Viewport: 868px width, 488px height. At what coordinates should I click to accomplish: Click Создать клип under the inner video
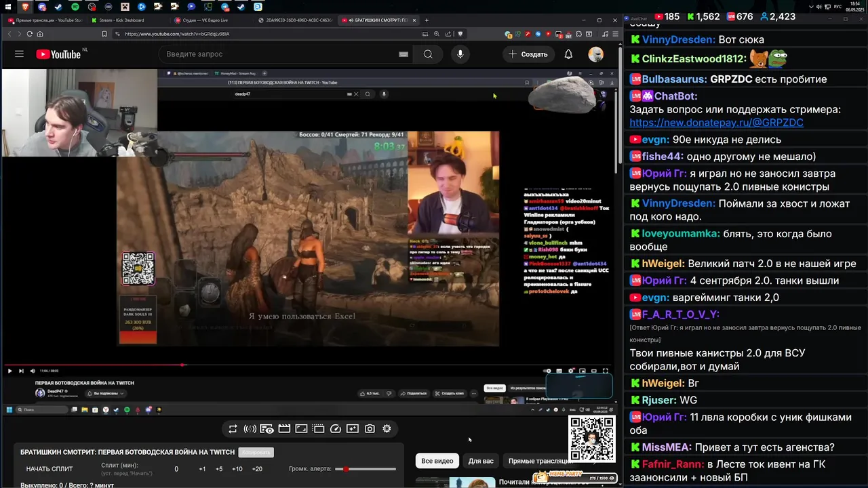[x=450, y=393]
